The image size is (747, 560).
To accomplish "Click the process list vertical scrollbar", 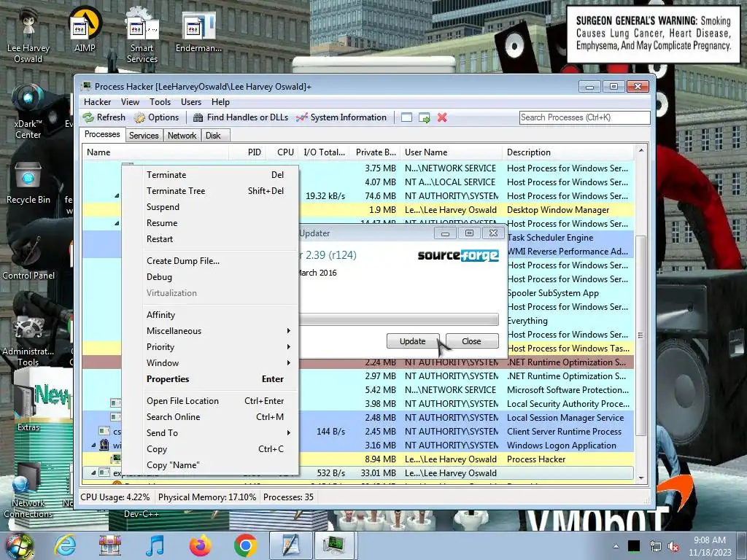I will [641, 335].
